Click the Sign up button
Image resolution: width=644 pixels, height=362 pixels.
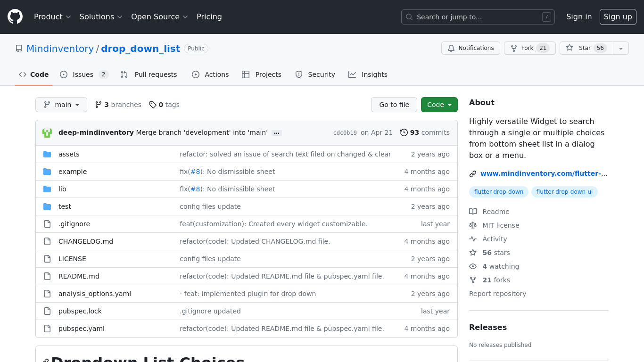pyautogui.click(x=618, y=17)
